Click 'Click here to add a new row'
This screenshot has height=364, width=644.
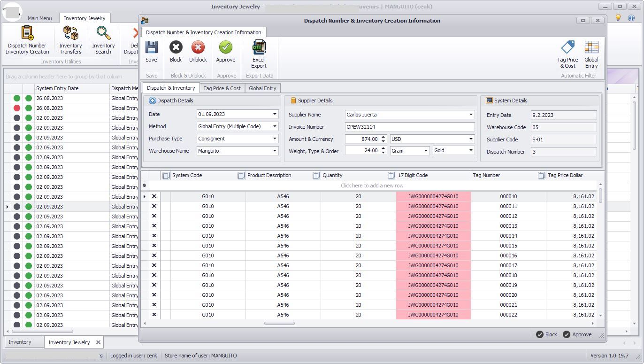(x=372, y=186)
